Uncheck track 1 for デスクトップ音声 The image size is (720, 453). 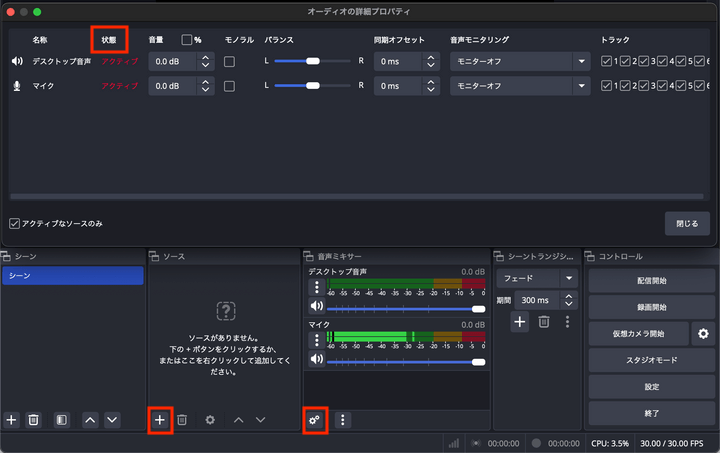(x=606, y=61)
